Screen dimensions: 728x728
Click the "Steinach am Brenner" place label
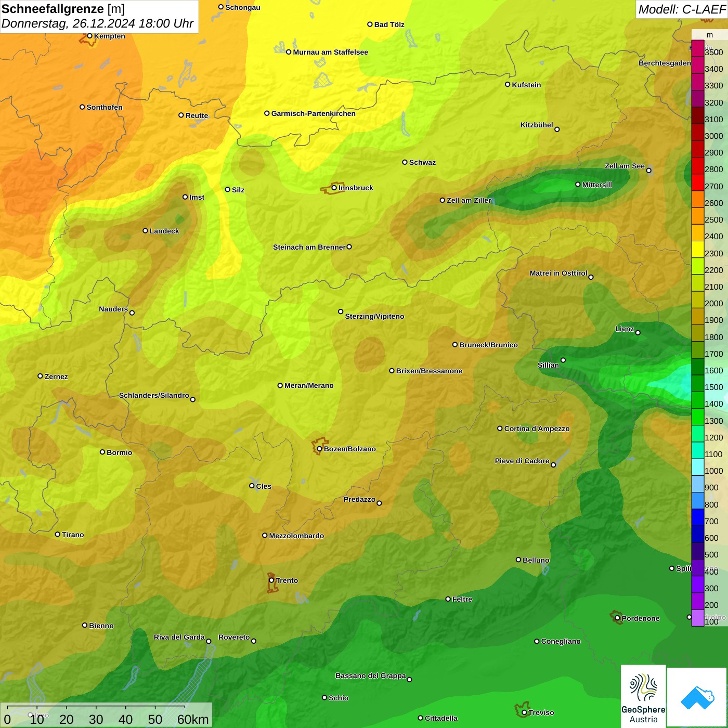pyautogui.click(x=309, y=247)
